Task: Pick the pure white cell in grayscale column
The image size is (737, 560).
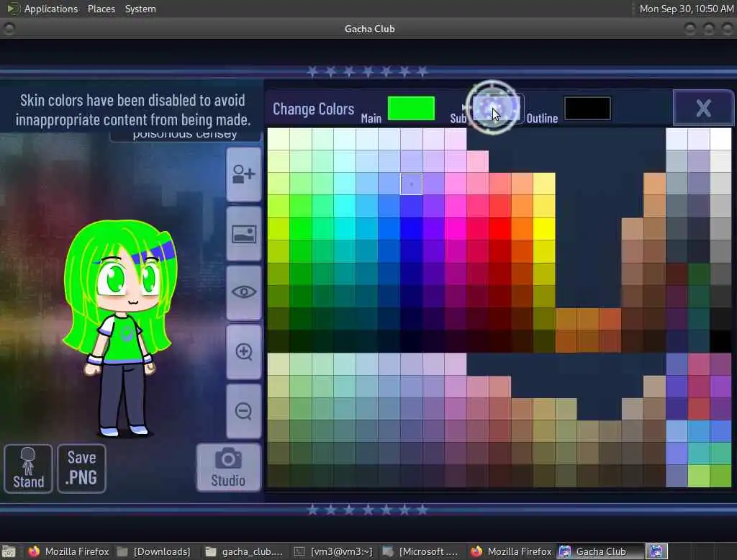Action: coord(720,139)
